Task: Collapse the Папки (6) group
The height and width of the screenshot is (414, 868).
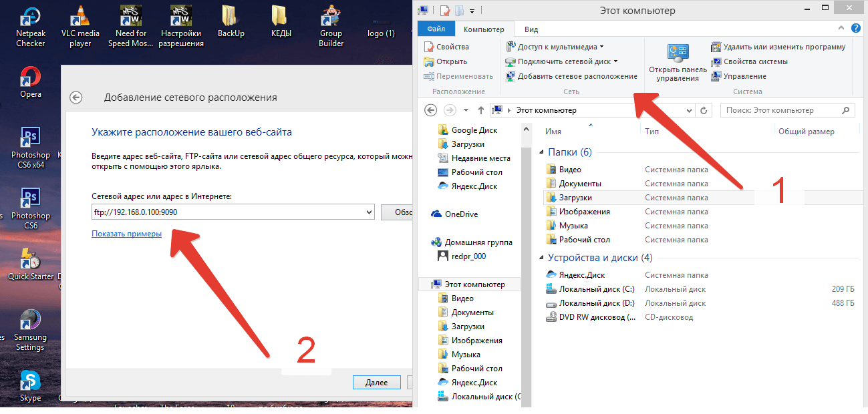Action: pos(542,152)
